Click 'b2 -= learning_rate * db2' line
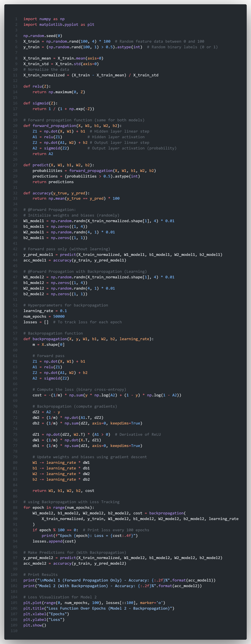The image size is (251, 644). [61, 480]
